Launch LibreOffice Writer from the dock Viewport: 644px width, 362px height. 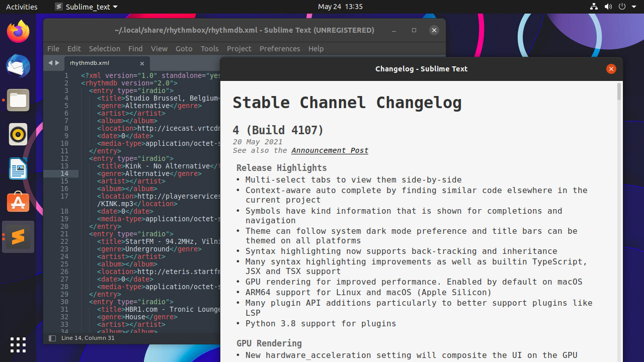(x=18, y=169)
